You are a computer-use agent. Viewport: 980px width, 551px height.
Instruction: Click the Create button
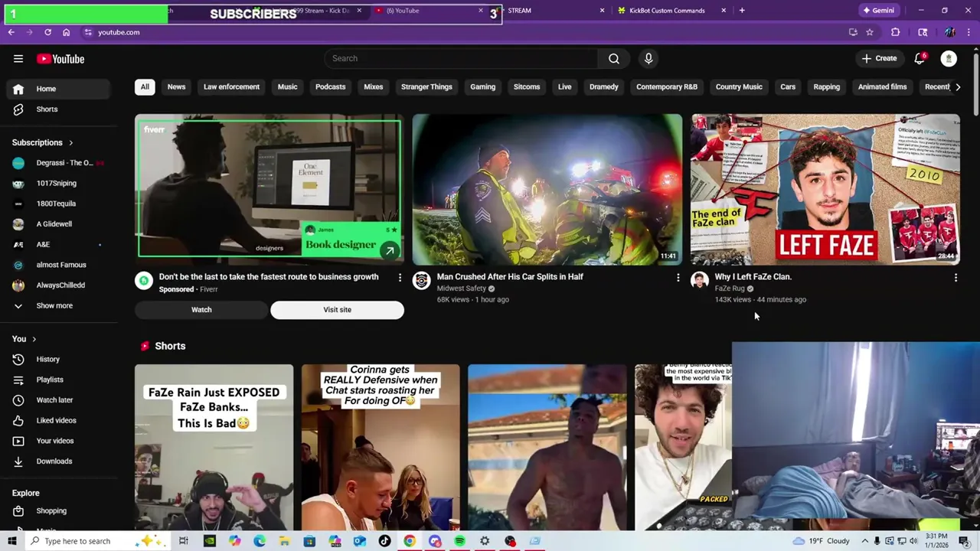click(879, 58)
